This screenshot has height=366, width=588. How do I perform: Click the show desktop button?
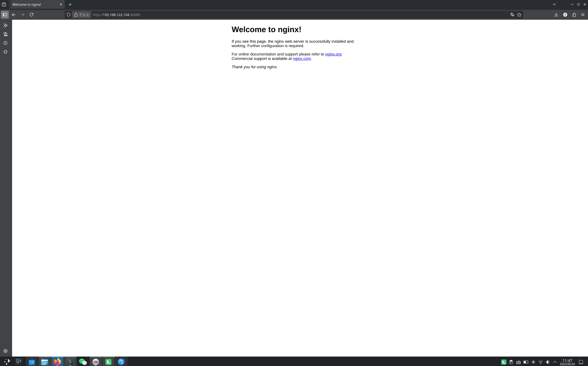581,362
